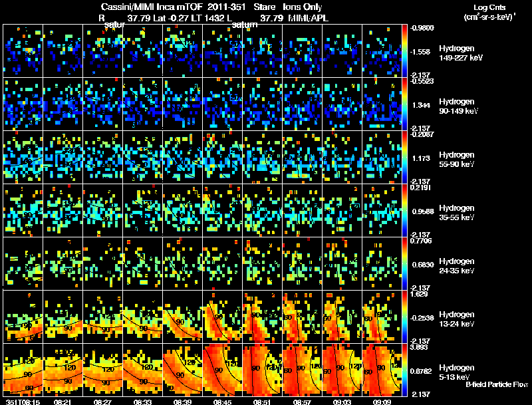Click the 'LT 1432' header value
This screenshot has height=405, width=532.
coord(206,18)
